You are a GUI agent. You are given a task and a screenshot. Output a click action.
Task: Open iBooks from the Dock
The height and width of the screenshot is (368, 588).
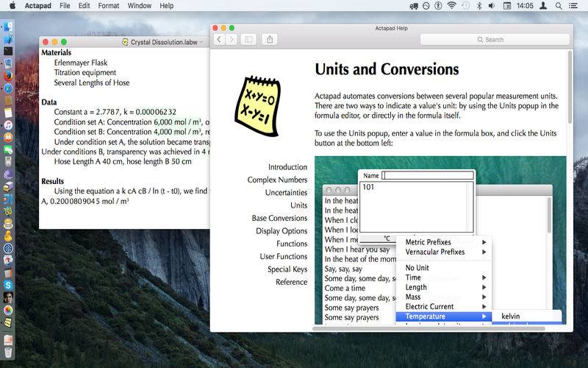click(8, 138)
